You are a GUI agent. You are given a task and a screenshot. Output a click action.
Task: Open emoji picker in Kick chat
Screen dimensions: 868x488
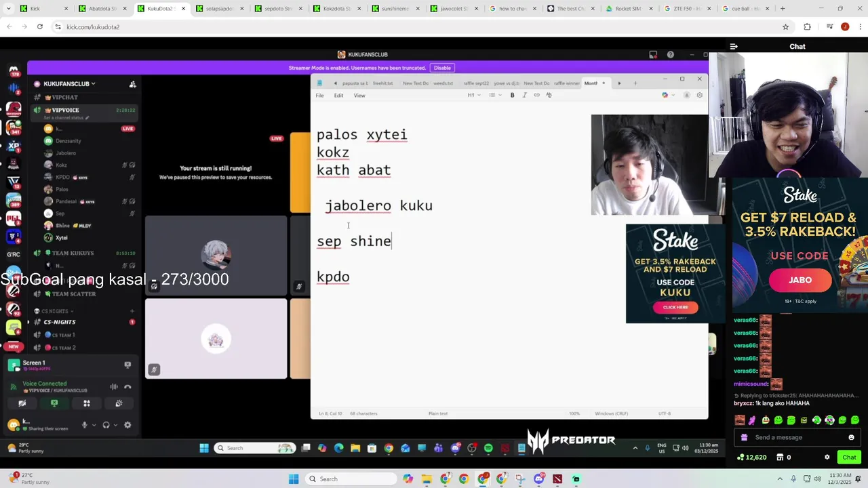tap(851, 437)
